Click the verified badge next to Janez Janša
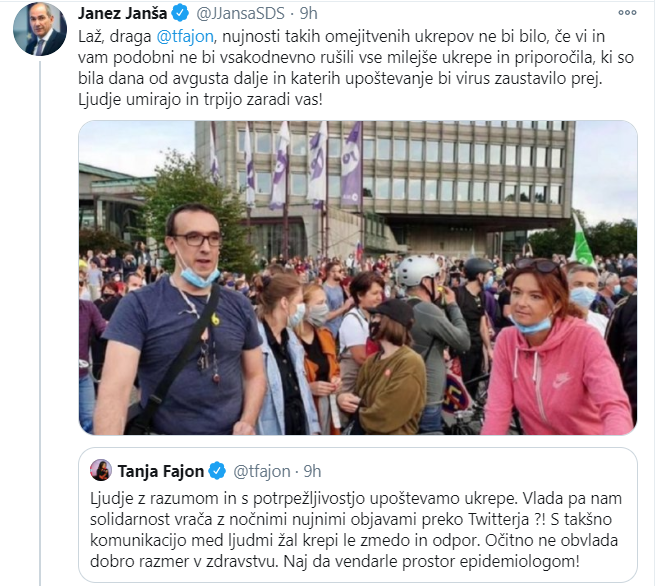Viewport: 655px width, 586px height. [x=180, y=13]
